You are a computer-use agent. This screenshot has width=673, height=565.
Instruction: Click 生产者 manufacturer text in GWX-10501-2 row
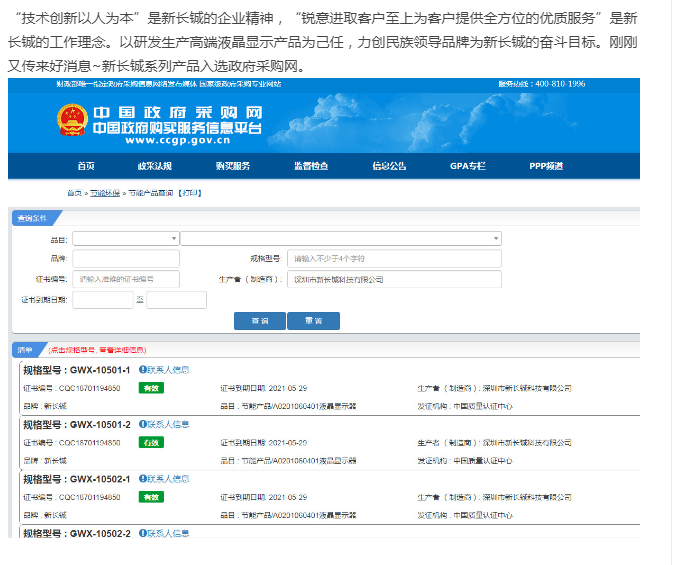pyautogui.click(x=494, y=443)
